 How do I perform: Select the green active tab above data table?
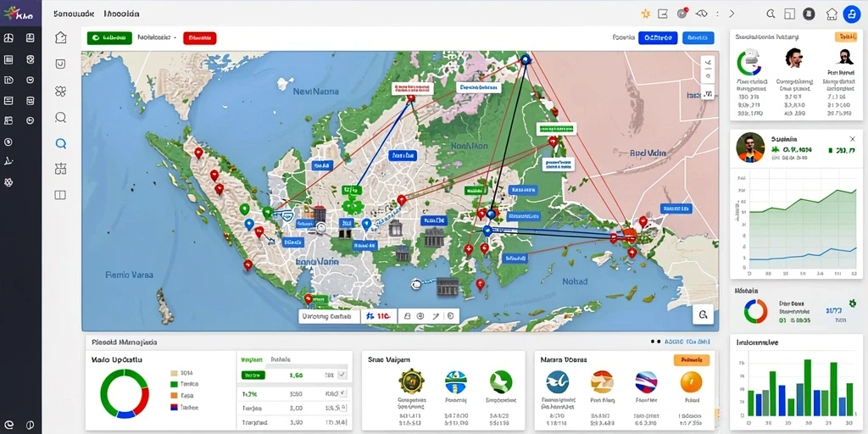252,359
